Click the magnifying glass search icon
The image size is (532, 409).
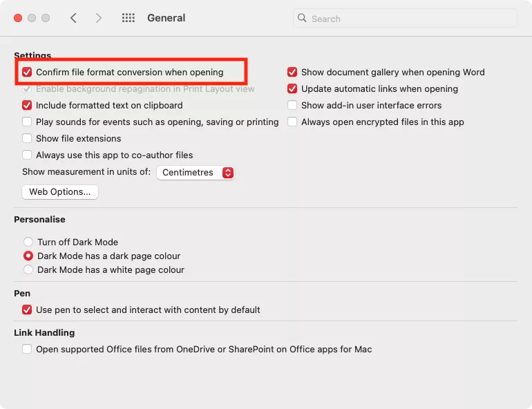303,19
